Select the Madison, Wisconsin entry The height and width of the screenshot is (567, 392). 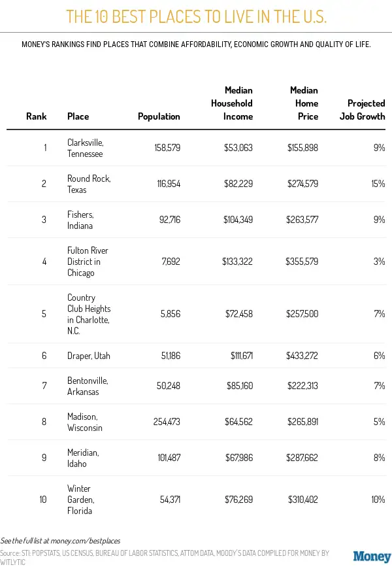(x=85, y=422)
